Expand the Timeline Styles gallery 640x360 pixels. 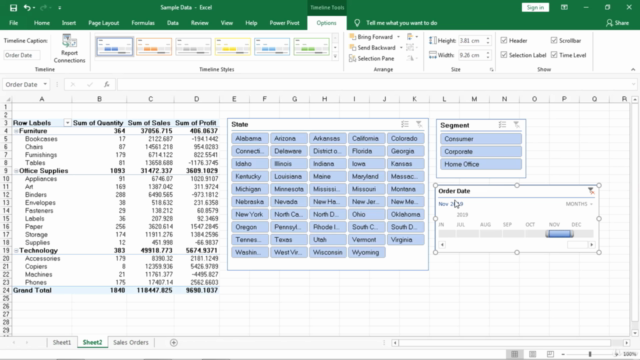tap(335, 57)
